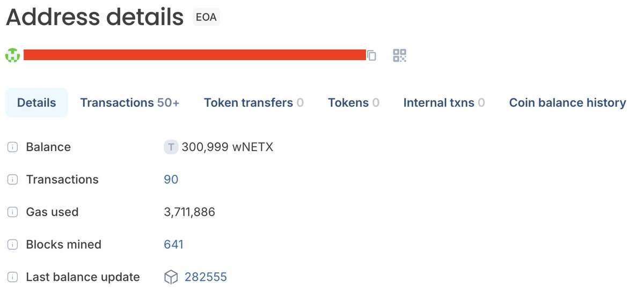Show the address QR code
The width and height of the screenshot is (644, 291).
click(x=400, y=55)
